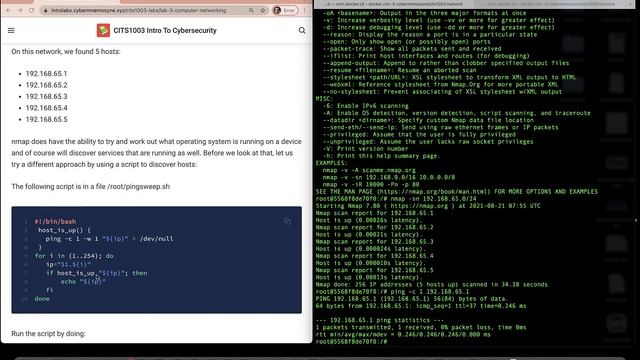Open the site search magnifier icon
The image size is (640, 360).
302,30
